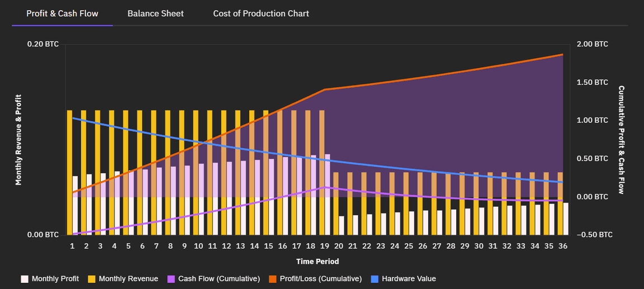Screen dimensions: 644x289
Task: Click the x-axis label for time period 19
Action: (325, 246)
